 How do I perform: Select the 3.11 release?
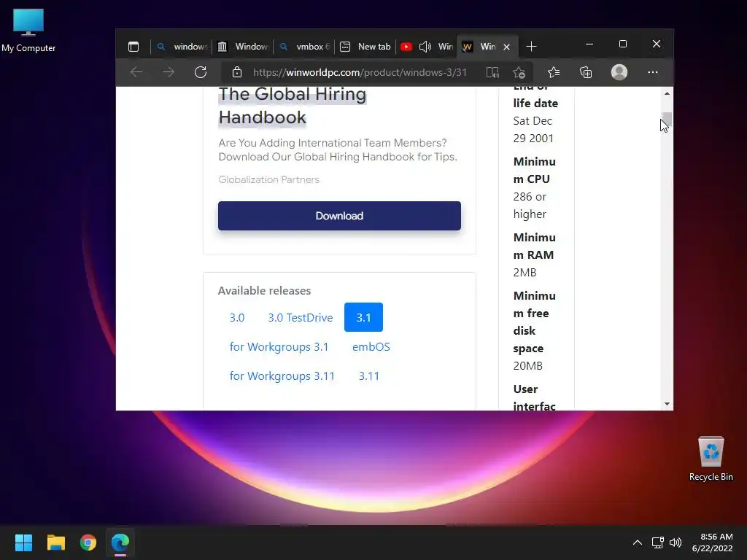point(368,376)
